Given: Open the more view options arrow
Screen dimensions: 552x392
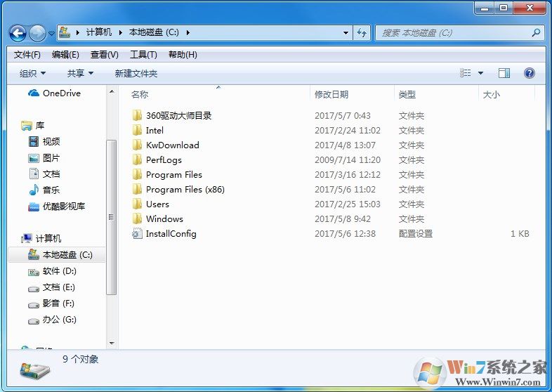Looking at the screenshot, I should (x=480, y=73).
